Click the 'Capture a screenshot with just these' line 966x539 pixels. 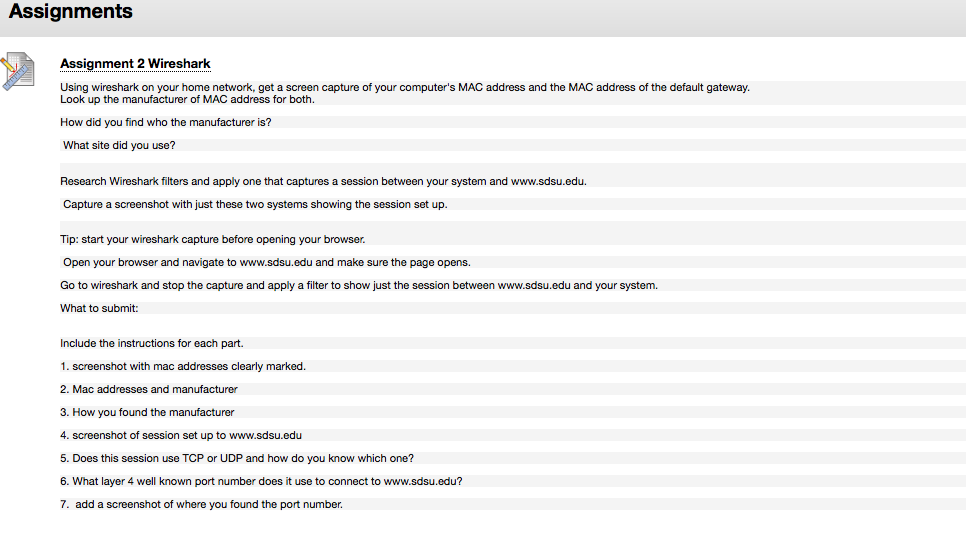tap(255, 204)
